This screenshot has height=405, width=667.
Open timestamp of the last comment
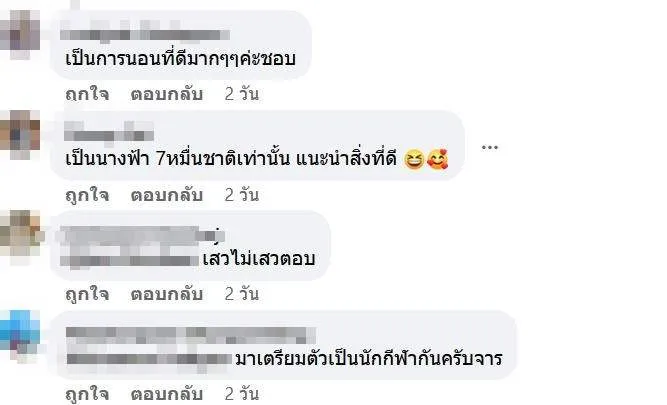pyautogui.click(x=242, y=394)
